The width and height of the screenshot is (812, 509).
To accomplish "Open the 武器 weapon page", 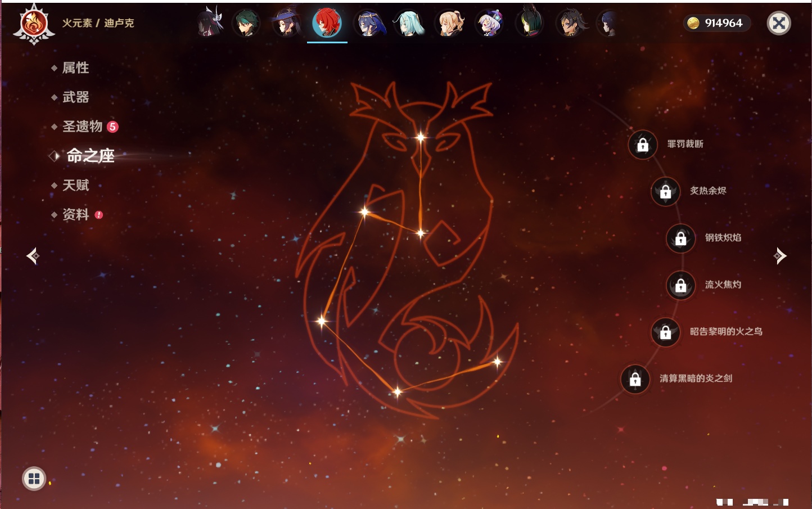I will [x=75, y=97].
